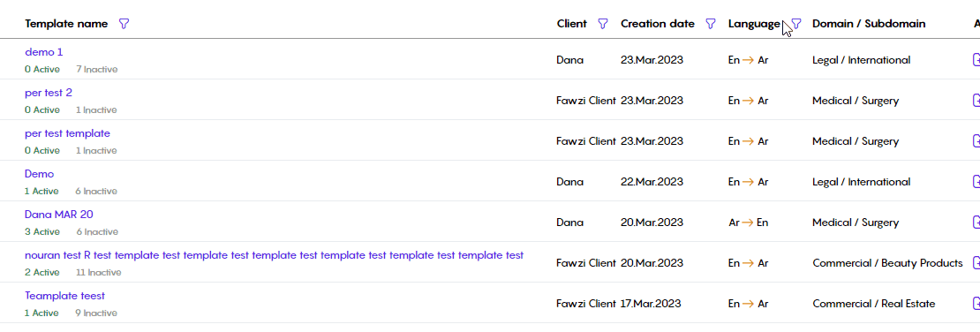Open filter for Creation date column
The width and height of the screenshot is (980, 332).
(x=710, y=24)
